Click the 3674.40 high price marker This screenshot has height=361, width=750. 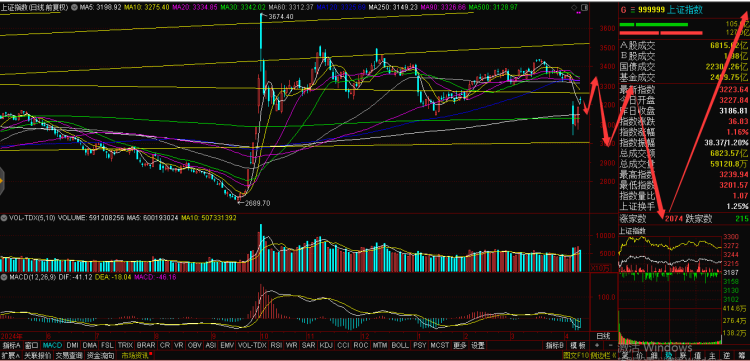(280, 17)
